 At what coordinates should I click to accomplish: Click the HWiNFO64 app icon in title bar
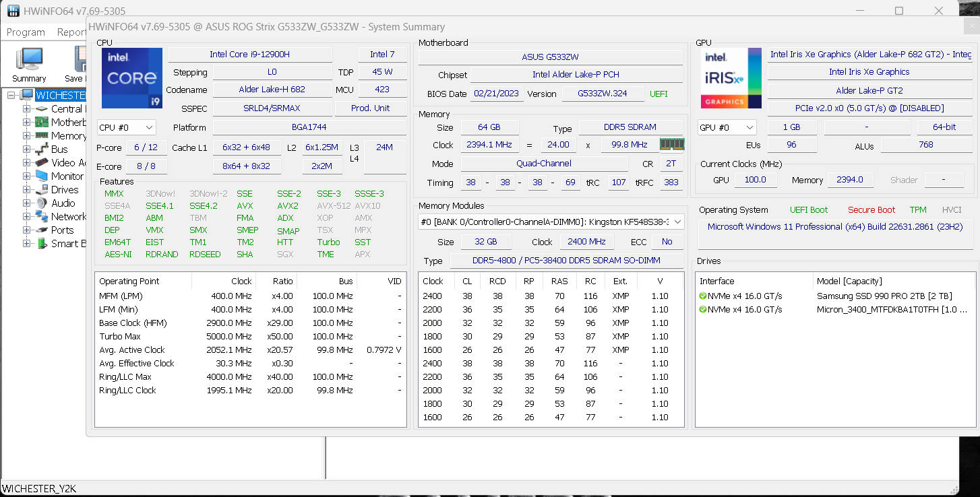pyautogui.click(x=13, y=11)
